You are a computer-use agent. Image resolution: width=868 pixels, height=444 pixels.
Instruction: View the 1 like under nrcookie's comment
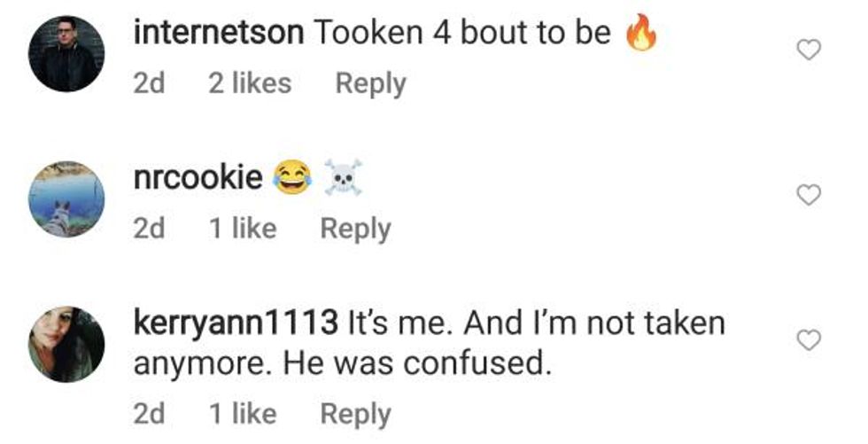tap(242, 229)
